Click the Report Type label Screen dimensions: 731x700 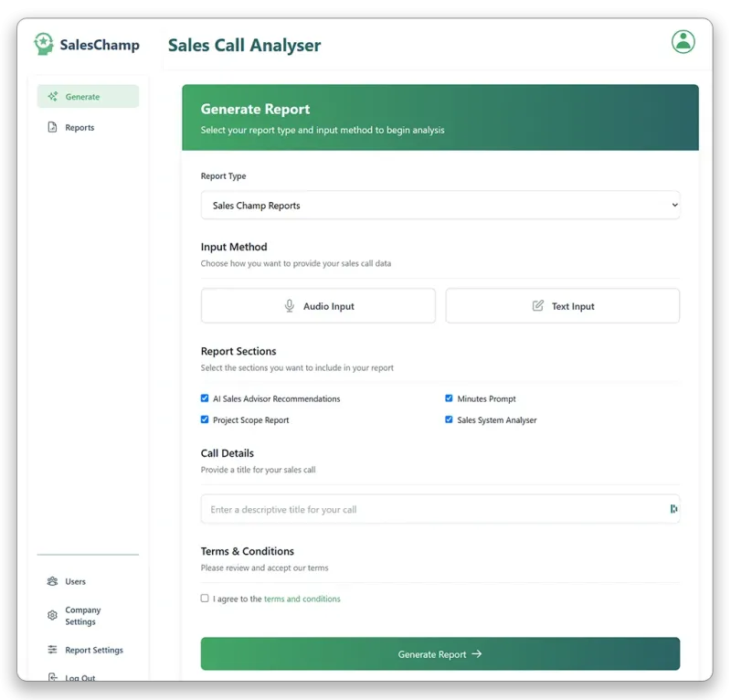click(x=223, y=175)
